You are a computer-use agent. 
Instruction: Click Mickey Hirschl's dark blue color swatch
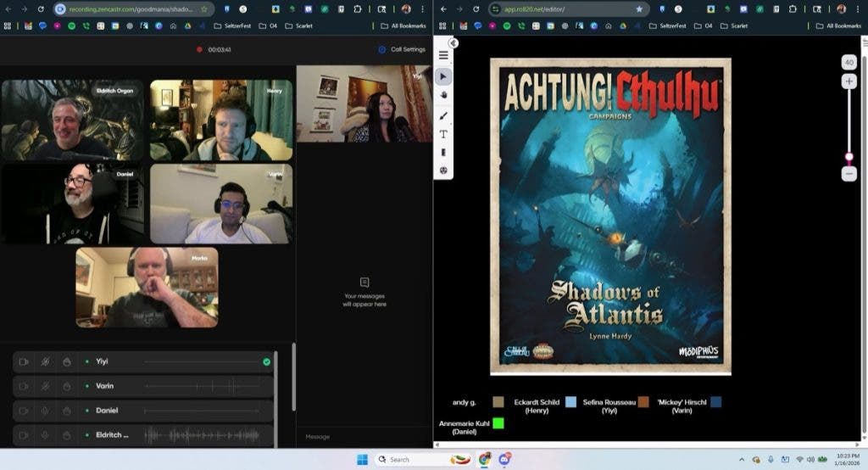pyautogui.click(x=715, y=402)
